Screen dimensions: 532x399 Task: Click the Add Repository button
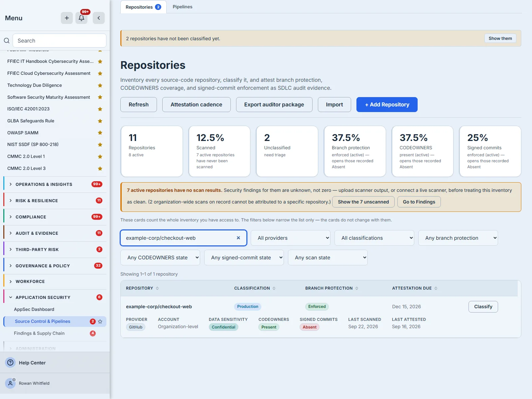(x=387, y=104)
